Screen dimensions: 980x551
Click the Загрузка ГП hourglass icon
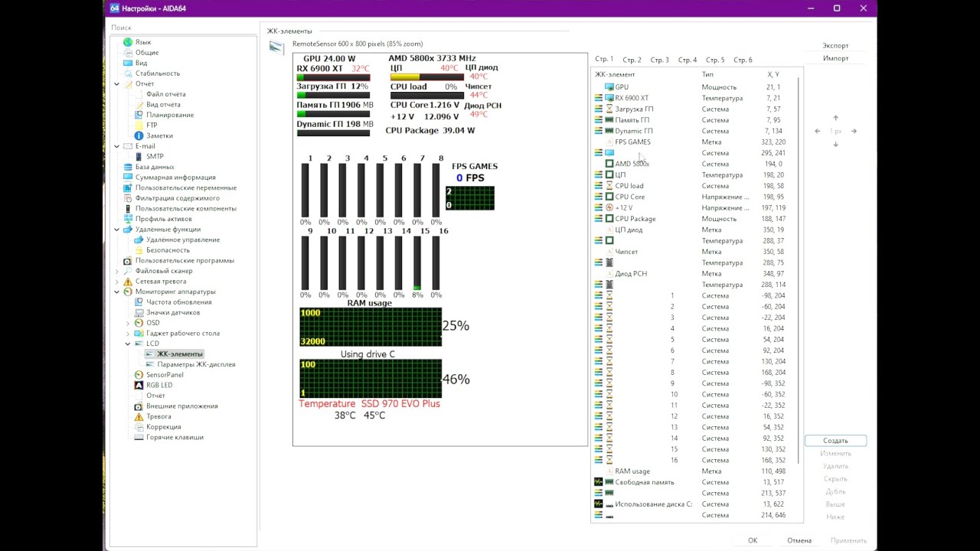pos(609,109)
